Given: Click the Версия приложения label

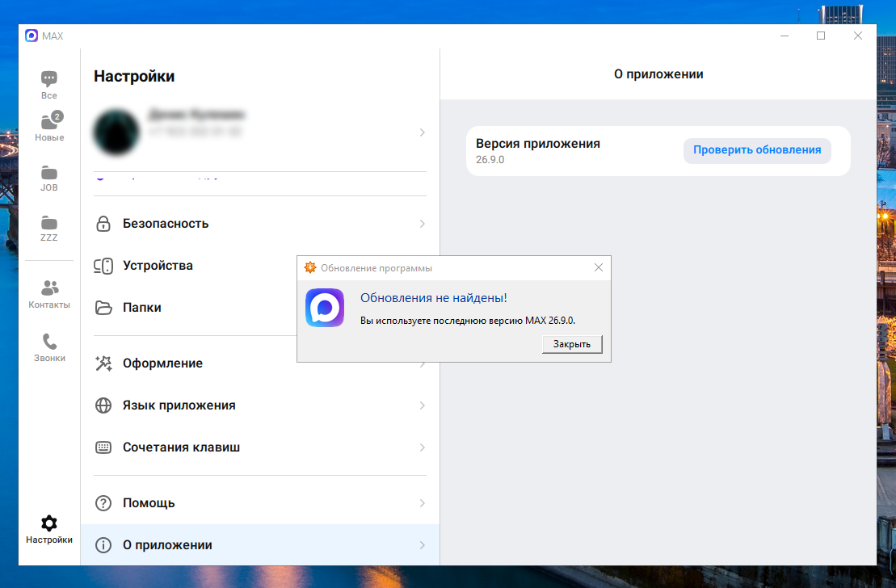Looking at the screenshot, I should point(538,144).
